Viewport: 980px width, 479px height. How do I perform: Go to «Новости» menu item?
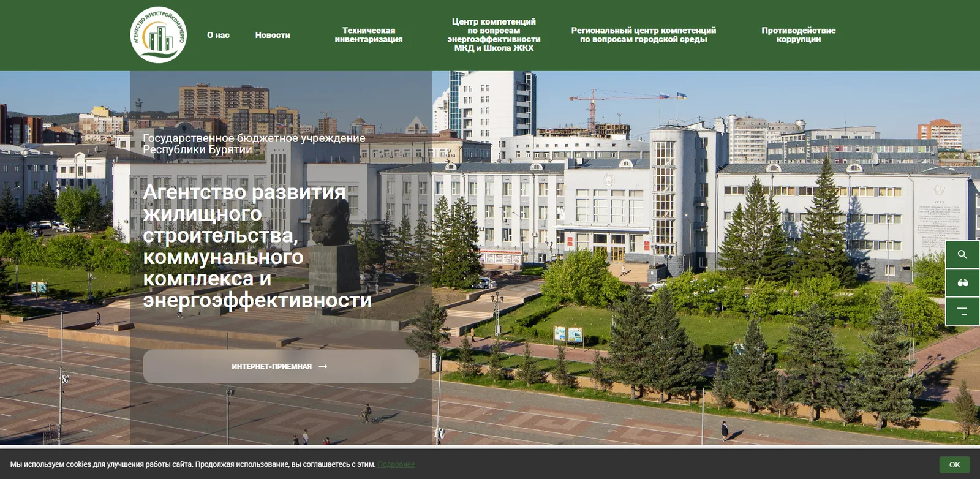click(273, 35)
